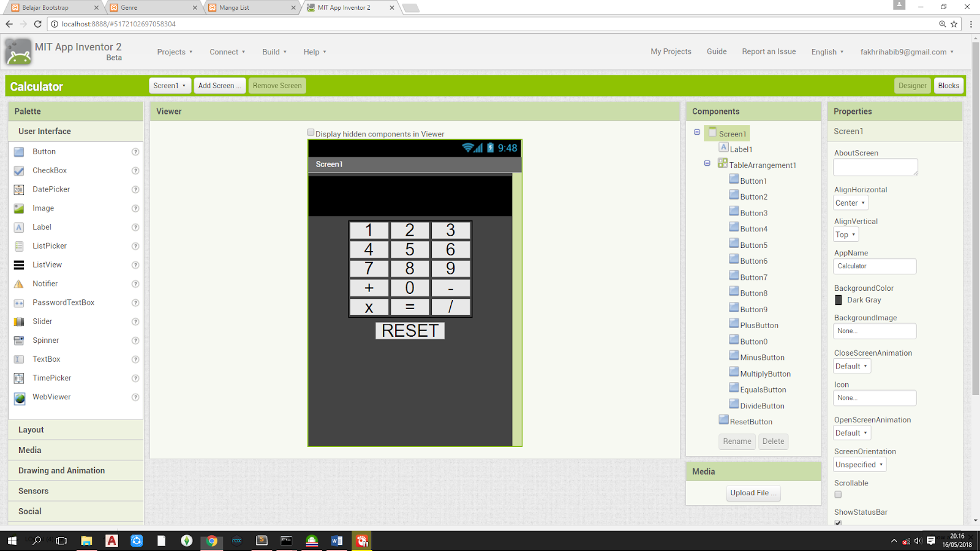Select the Notifier component icon
The width and height of the screenshot is (980, 551).
click(19, 283)
